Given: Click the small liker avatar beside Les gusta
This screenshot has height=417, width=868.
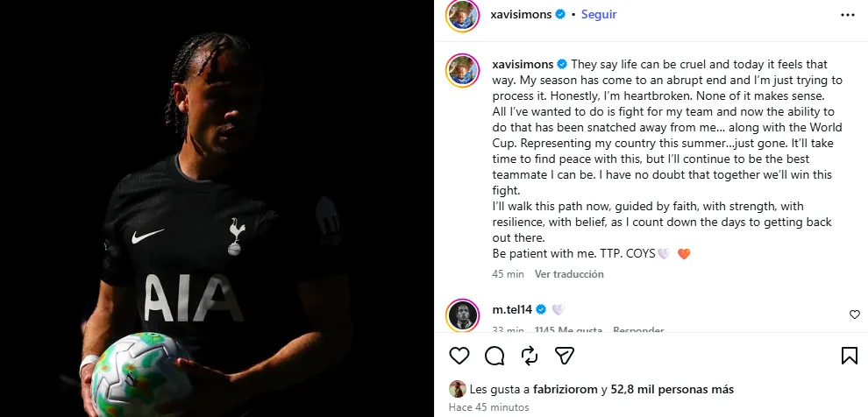Looking at the screenshot, I should (x=458, y=389).
